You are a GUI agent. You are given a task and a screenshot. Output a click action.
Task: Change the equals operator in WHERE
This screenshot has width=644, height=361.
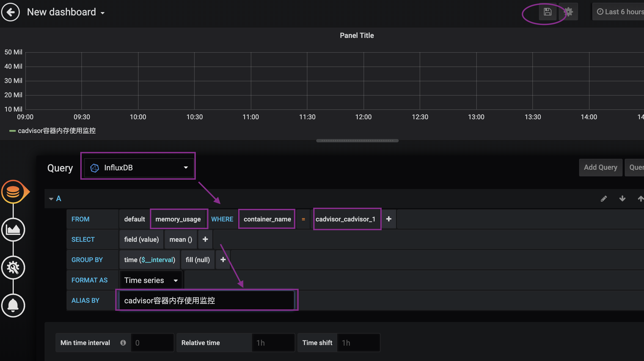303,219
